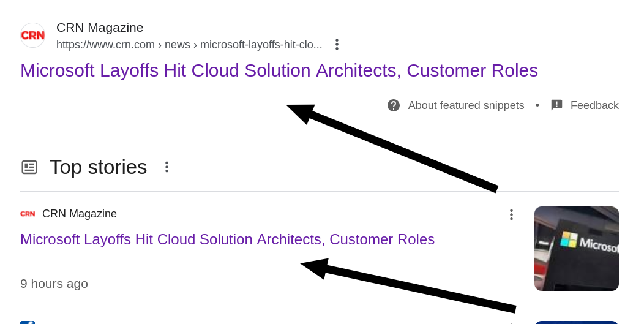Viewport: 644px width, 324px height.
Task: Select the Top stories heading
Action: coord(98,167)
